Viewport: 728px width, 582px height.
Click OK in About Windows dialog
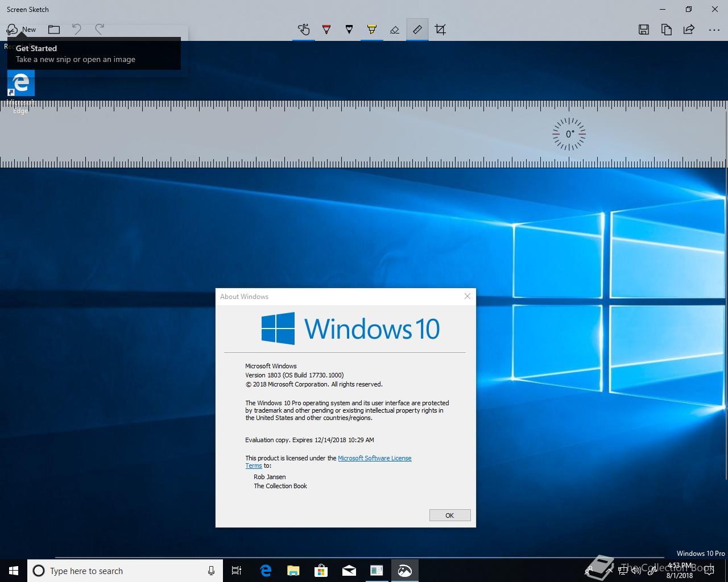[450, 515]
